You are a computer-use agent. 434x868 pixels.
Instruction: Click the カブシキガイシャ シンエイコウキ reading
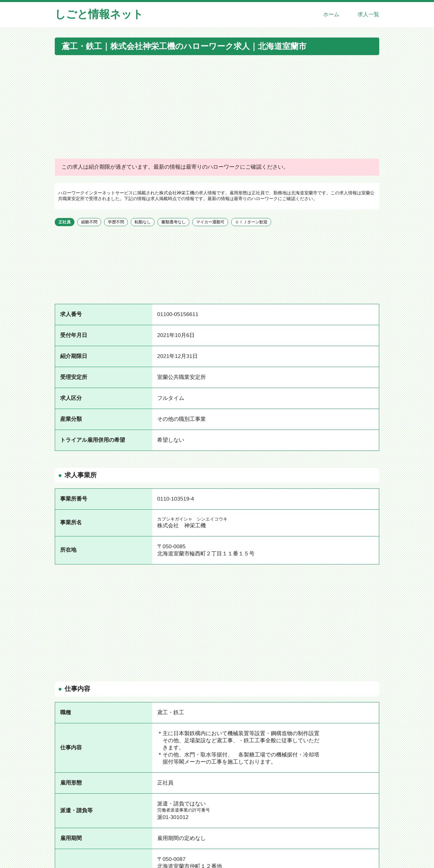192,519
